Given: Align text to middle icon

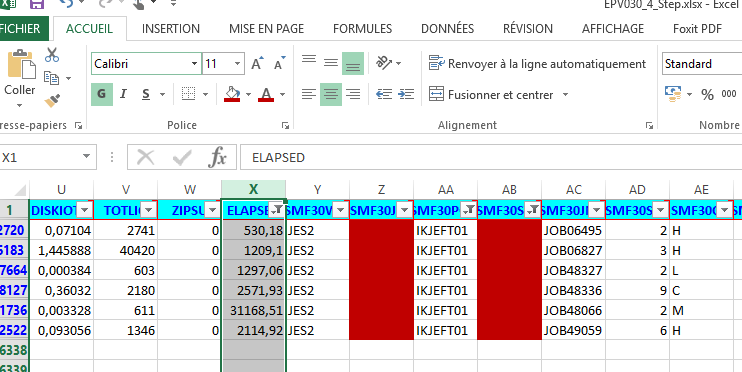Looking at the screenshot, I should 331,62.
